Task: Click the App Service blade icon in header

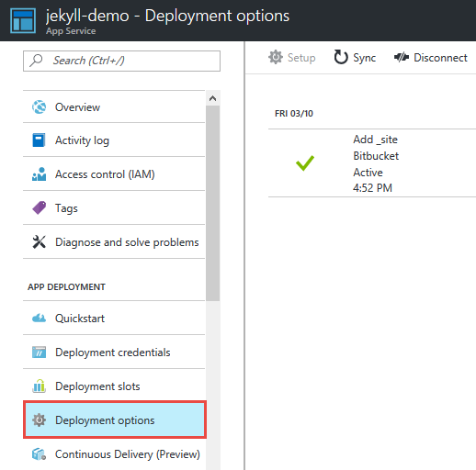Action: [x=23, y=20]
